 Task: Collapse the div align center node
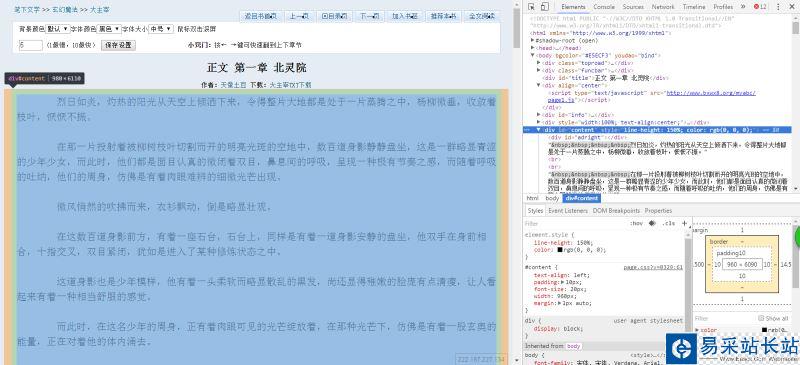click(539, 85)
